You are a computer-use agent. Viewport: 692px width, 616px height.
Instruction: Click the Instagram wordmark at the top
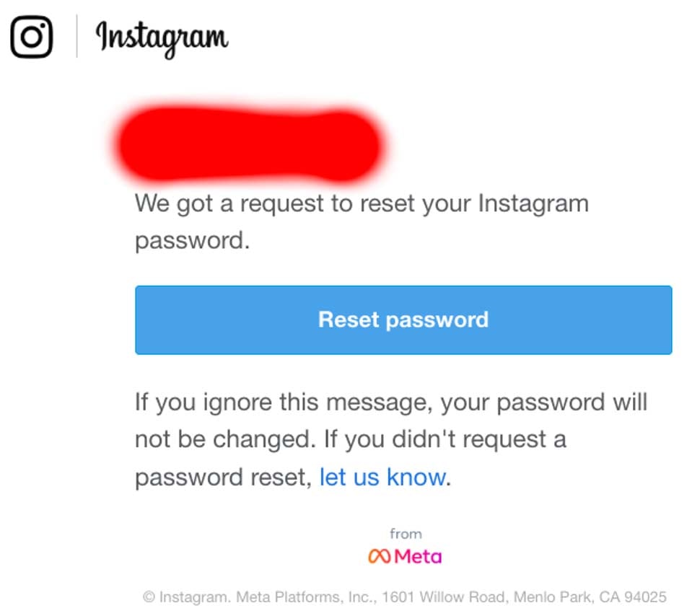point(160,38)
